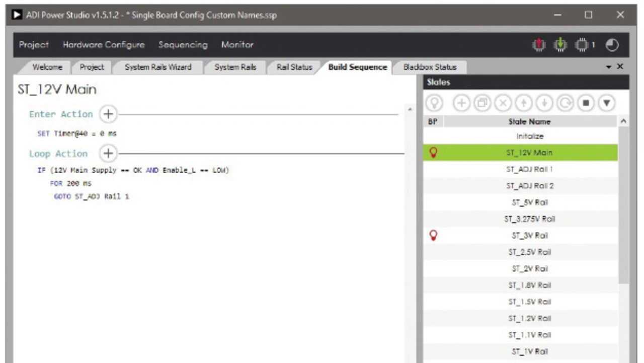Toggle breakpoint on ST_12V Main state

[x=433, y=153]
